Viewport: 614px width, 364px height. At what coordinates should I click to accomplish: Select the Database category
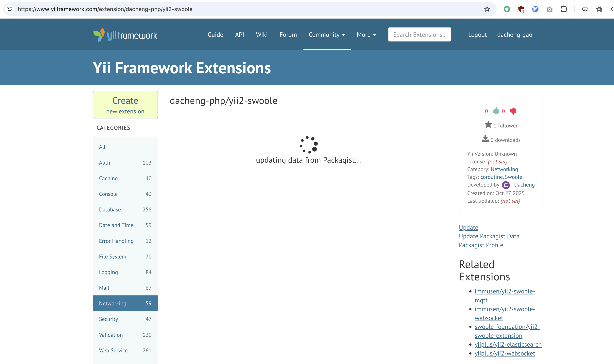(x=110, y=209)
